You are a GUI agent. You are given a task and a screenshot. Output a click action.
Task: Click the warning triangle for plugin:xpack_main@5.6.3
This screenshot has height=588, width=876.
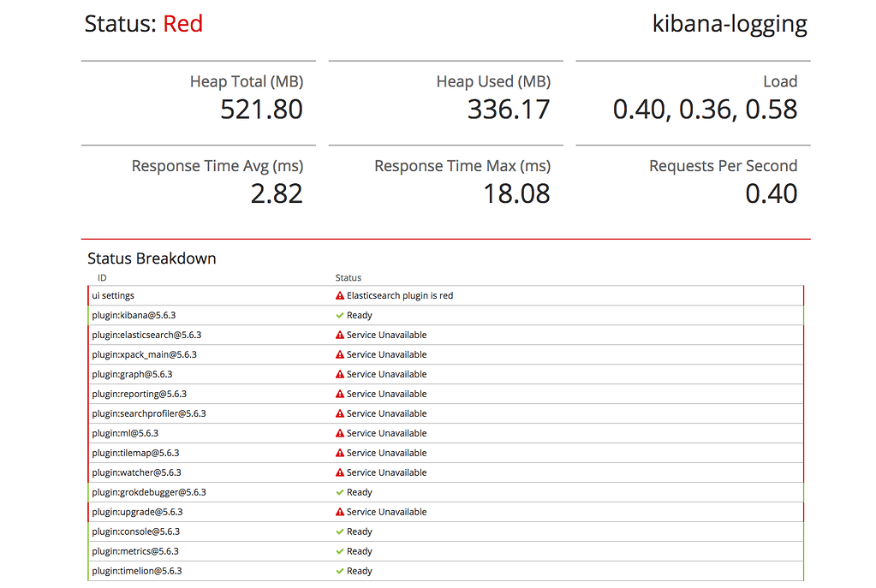[339, 354]
